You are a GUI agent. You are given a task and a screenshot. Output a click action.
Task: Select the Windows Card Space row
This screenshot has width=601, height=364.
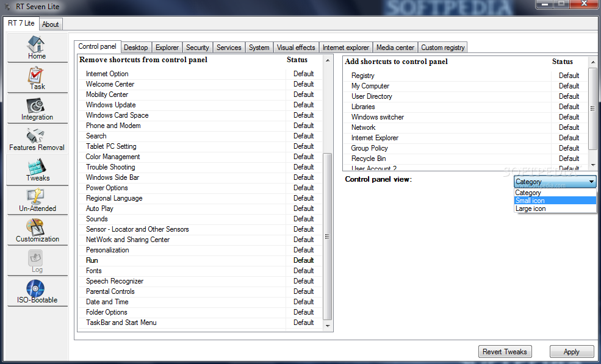point(201,115)
